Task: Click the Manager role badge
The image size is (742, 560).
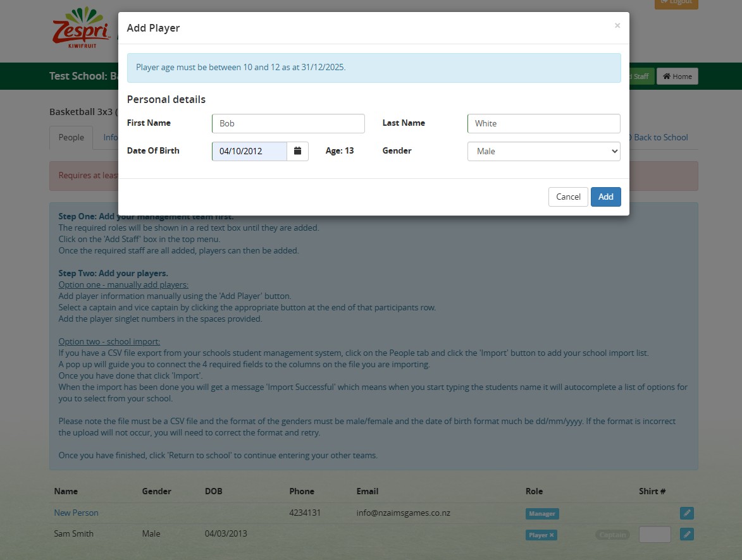Action: (x=542, y=514)
